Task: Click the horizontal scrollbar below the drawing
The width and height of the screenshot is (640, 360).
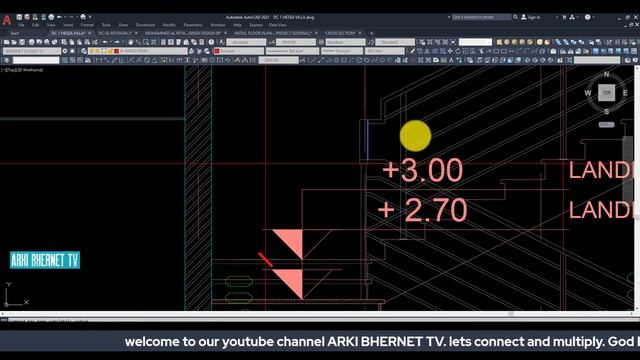Action: [317, 314]
